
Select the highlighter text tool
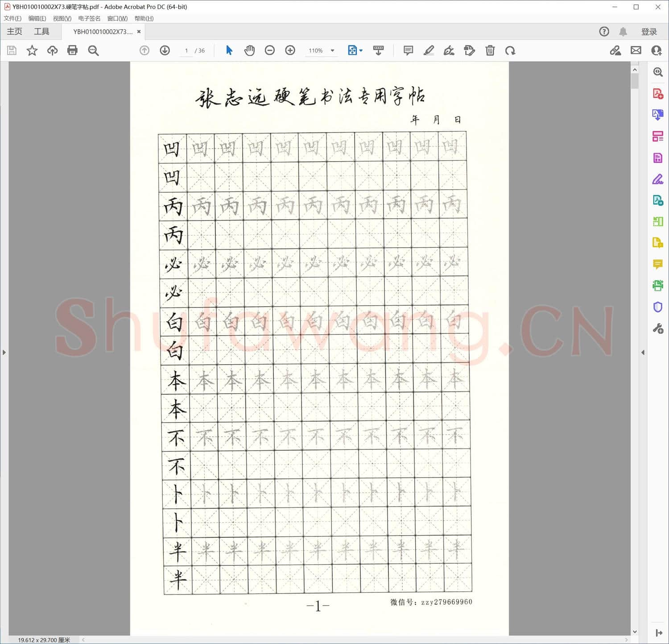[x=429, y=50]
